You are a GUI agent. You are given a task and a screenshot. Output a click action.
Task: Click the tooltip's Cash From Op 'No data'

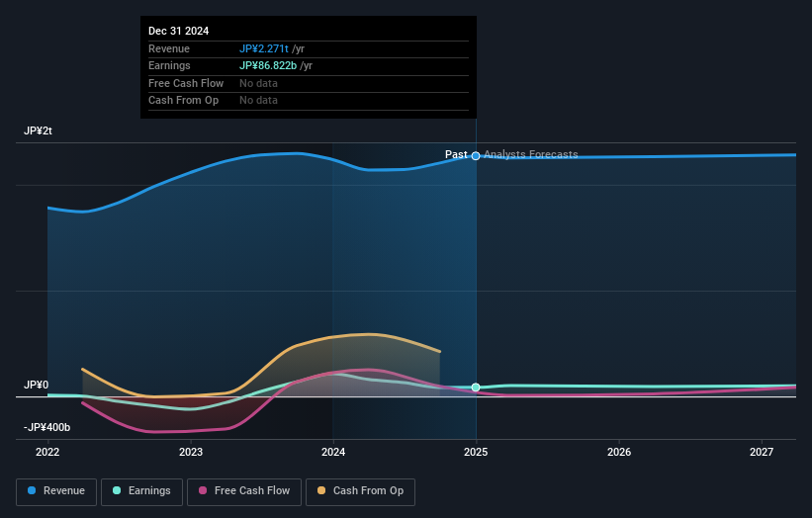click(x=258, y=101)
